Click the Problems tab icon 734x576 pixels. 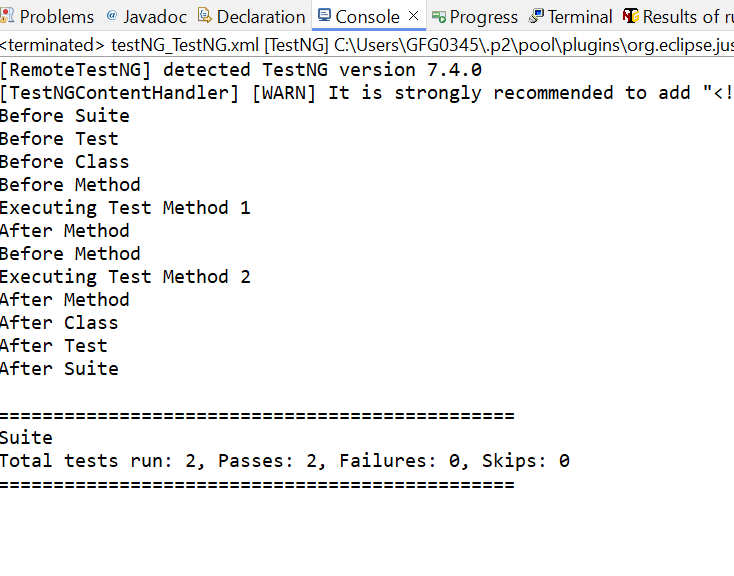tap(8, 17)
